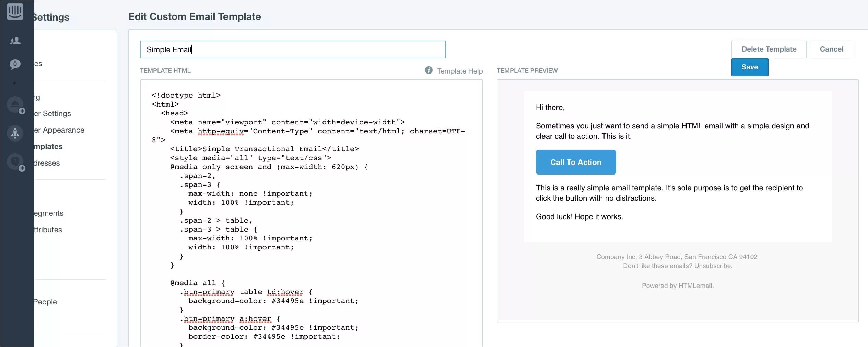Open the Segments sidebar item
Screen dimensions: 868x347
click(49, 213)
